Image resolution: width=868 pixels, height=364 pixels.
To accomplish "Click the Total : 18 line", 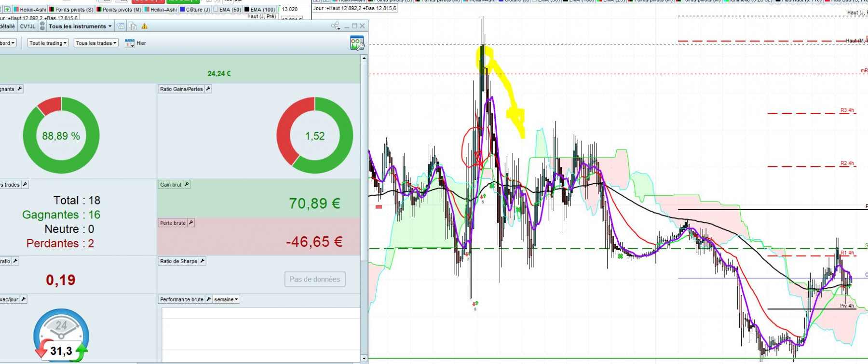I will tap(77, 200).
